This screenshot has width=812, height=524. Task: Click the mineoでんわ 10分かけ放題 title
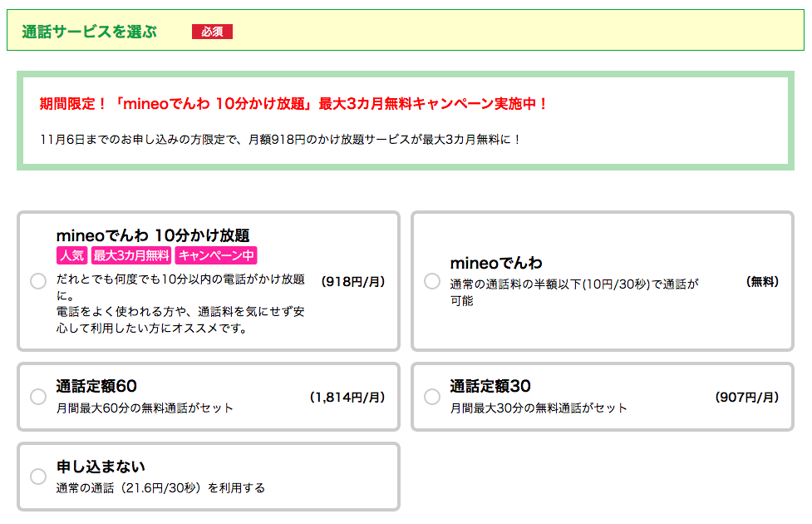coord(153,235)
